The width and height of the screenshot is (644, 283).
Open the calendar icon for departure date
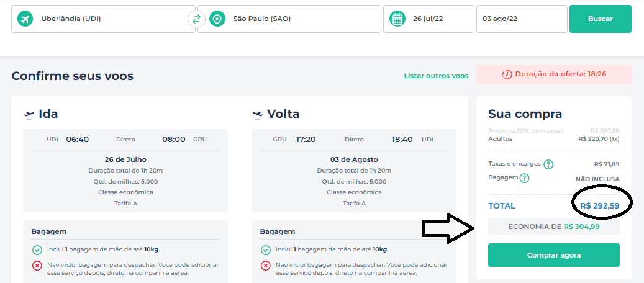pos(397,19)
